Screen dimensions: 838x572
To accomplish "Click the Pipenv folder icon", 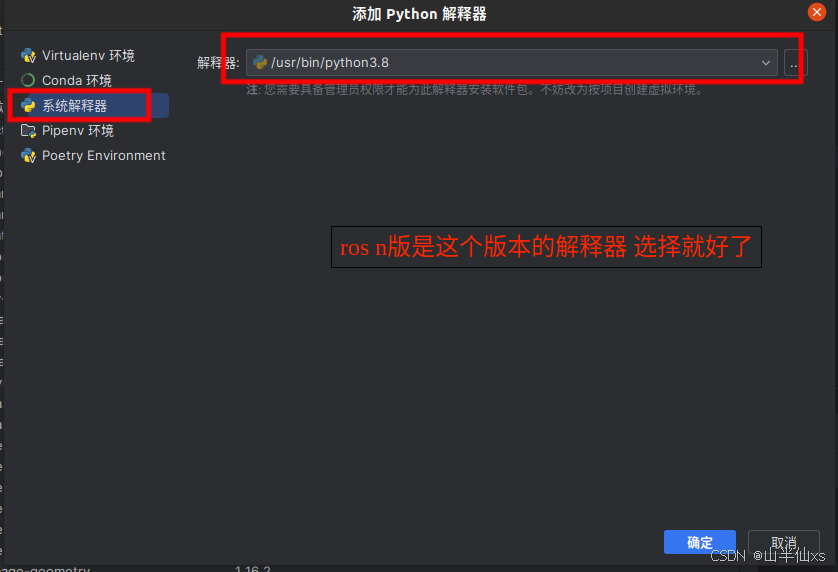I will pyautogui.click(x=28, y=130).
